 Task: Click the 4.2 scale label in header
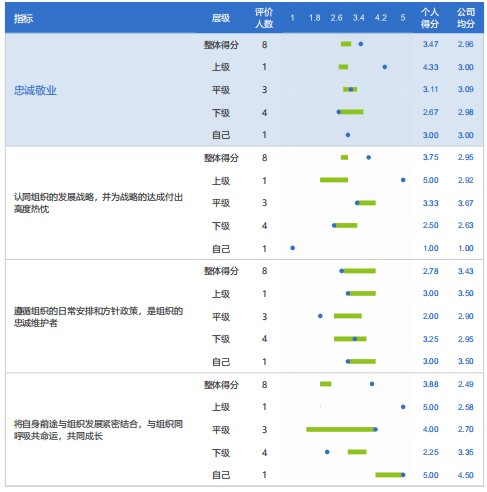coord(381,18)
